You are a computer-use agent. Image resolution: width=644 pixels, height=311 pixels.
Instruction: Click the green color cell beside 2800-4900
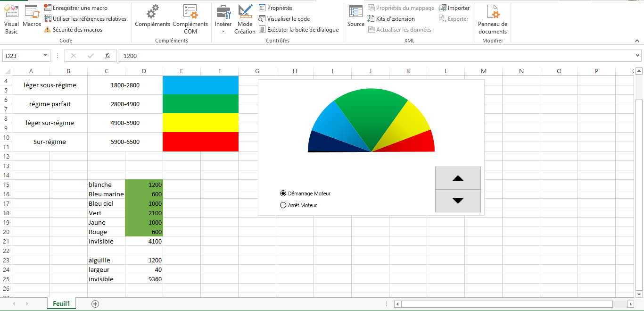[200, 104]
